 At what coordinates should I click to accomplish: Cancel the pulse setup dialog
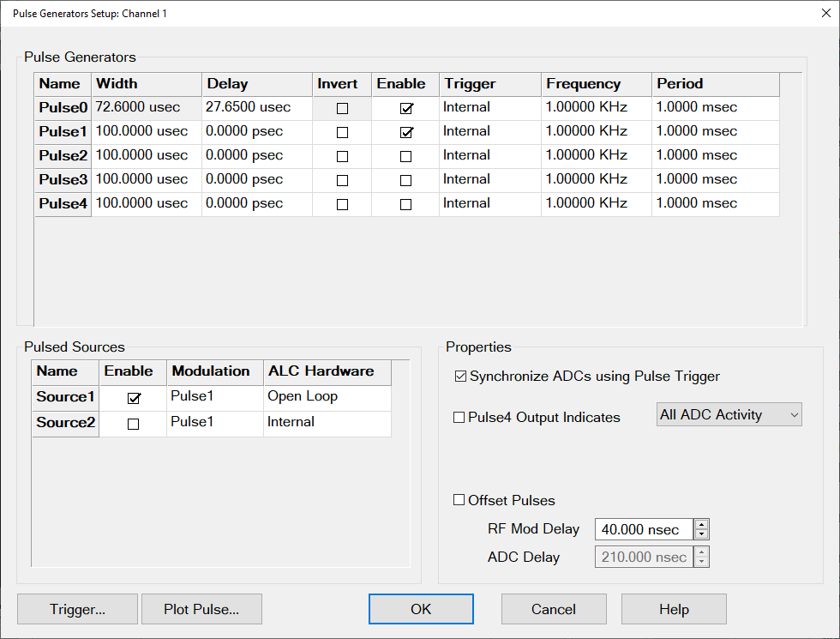click(554, 610)
